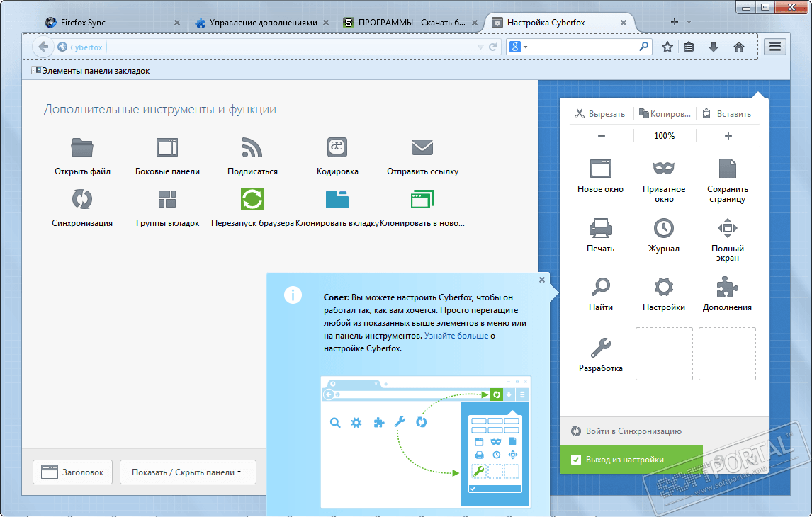This screenshot has height=517, width=812.
Task: Click the search magnifier in search box
Action: pos(643,47)
